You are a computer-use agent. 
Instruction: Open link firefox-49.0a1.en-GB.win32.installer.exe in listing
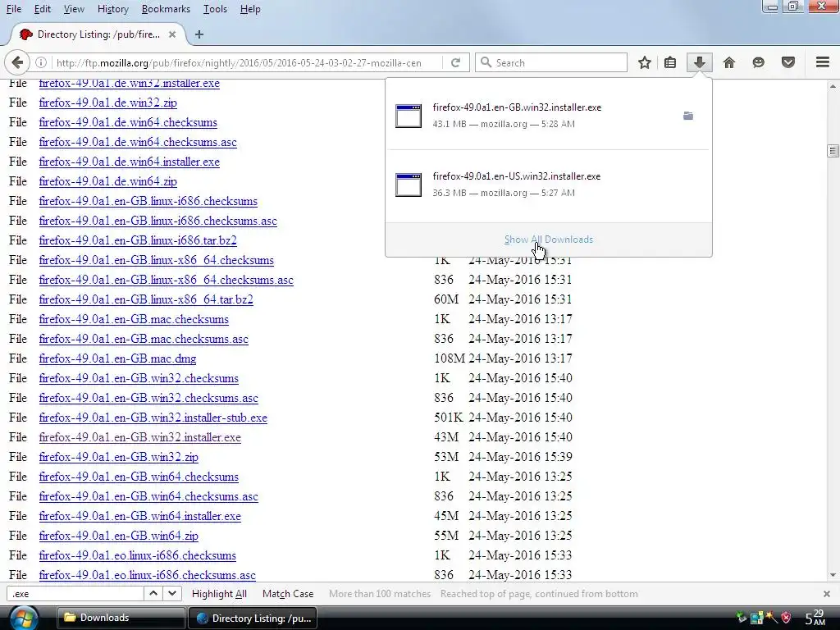139,437
